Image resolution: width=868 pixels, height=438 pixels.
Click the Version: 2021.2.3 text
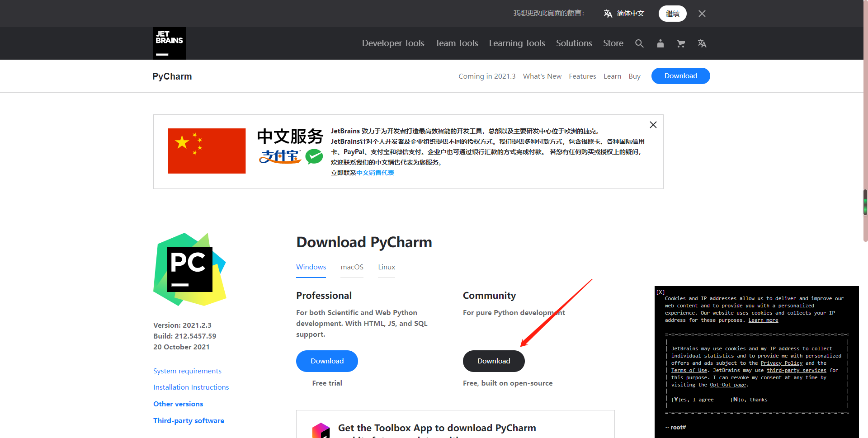(x=182, y=325)
